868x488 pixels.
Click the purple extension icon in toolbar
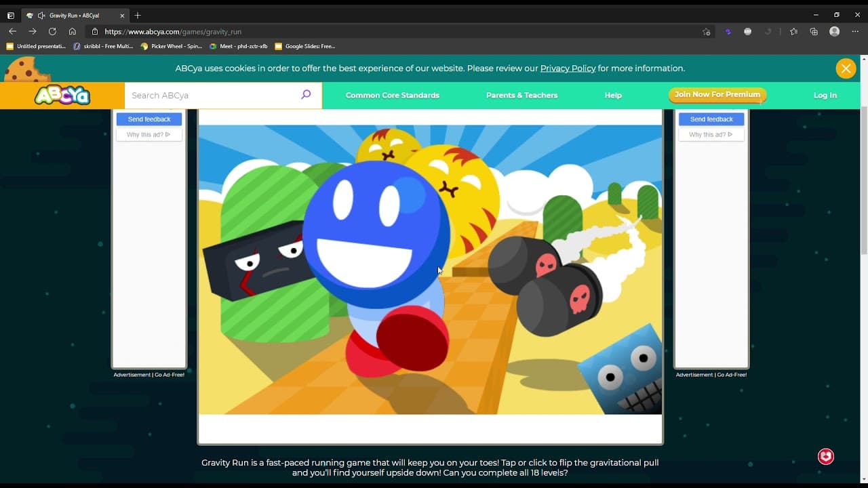click(x=728, y=31)
